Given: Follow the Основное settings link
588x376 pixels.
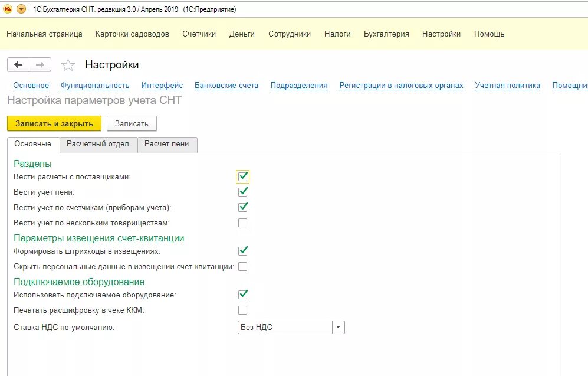Looking at the screenshot, I should coord(31,86).
